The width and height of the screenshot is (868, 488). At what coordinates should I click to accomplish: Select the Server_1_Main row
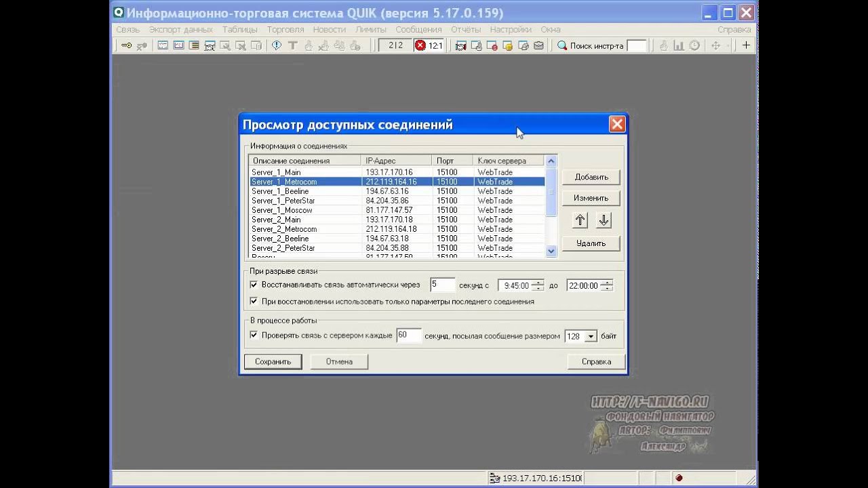tap(397, 172)
